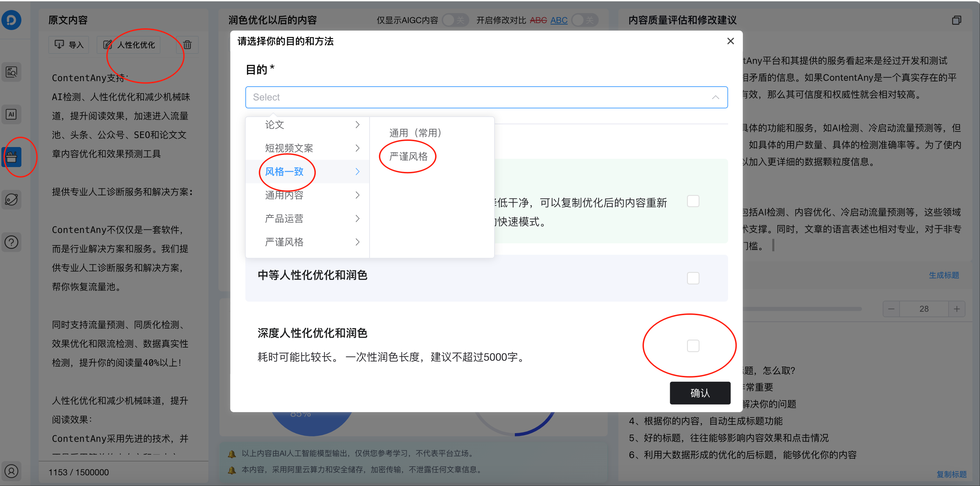Check the 深度人性化优化和润色 checkbox

(693, 346)
